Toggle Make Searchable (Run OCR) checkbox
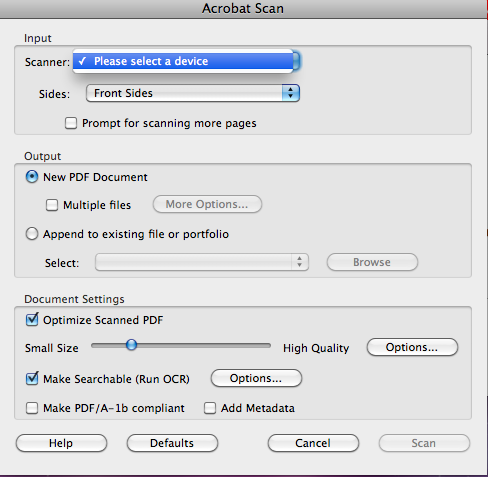Image resolution: width=488 pixels, height=477 pixels. [x=32, y=379]
